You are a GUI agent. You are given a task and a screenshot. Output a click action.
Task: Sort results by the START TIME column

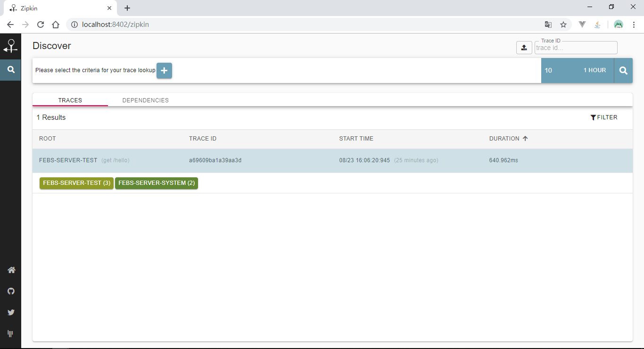coord(356,139)
